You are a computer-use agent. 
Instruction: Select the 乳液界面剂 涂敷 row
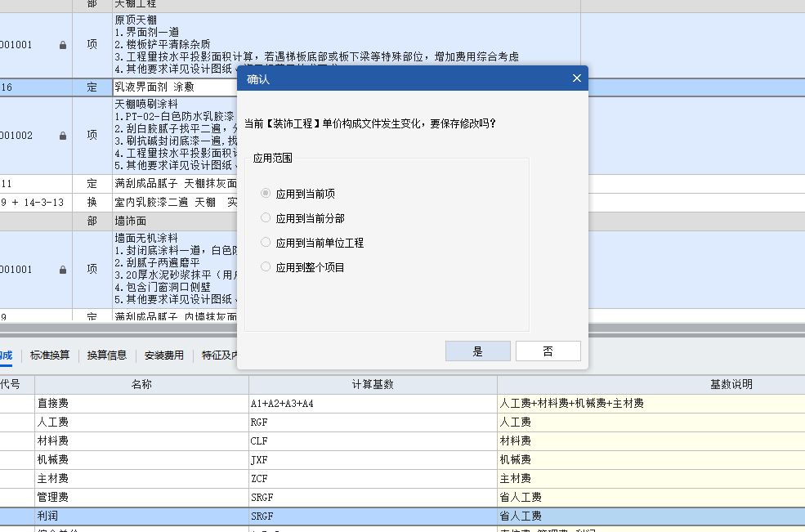tap(155, 87)
